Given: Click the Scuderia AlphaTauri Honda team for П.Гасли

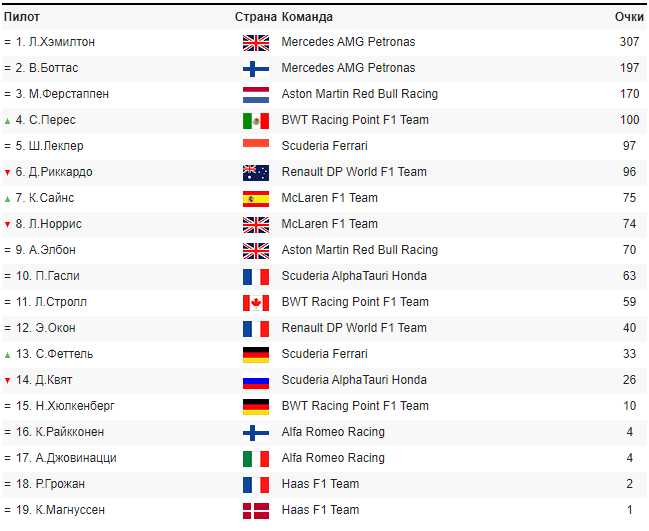Looking at the screenshot, I should [354, 276].
